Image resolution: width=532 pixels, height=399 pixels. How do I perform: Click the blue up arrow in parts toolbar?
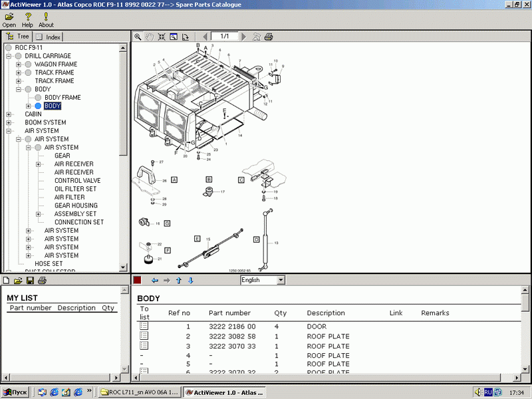tap(178, 281)
